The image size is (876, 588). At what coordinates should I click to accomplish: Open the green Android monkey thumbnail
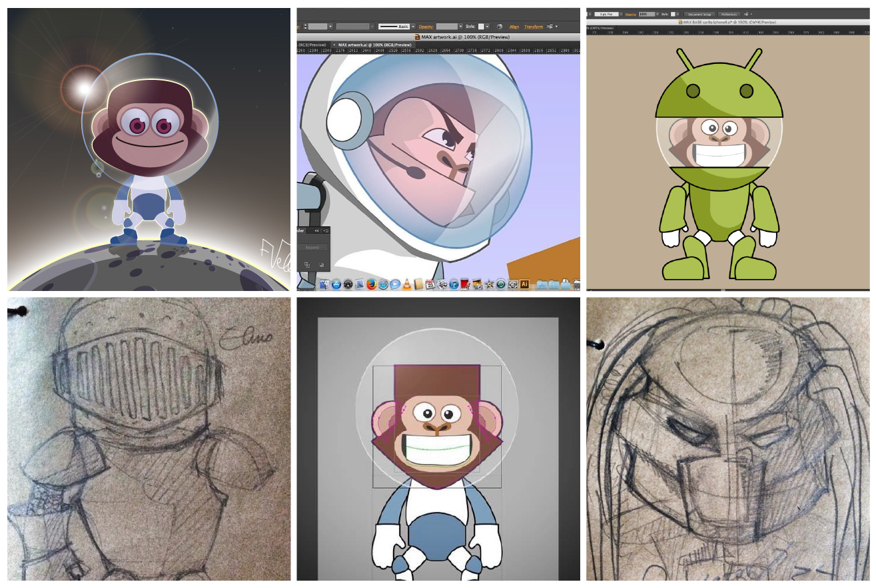coord(728,149)
